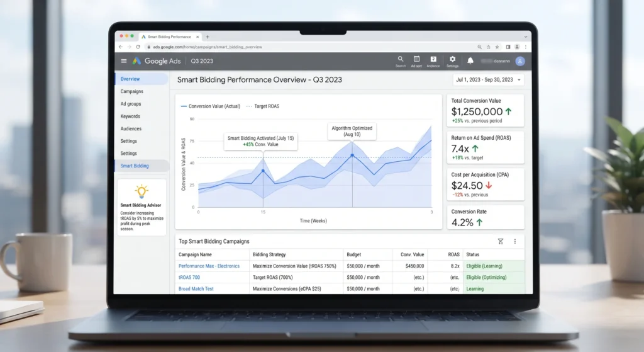
Task: Click the browser forward arrow
Action: tap(129, 47)
